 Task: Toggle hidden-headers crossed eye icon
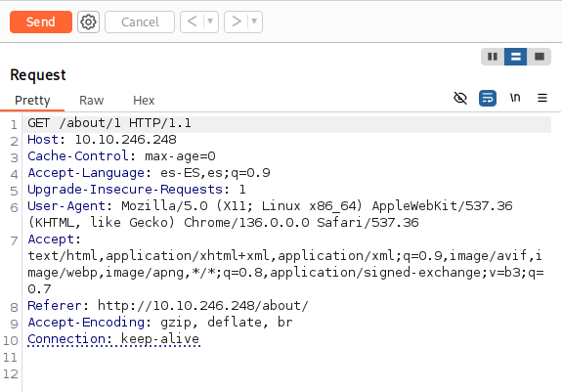(460, 98)
